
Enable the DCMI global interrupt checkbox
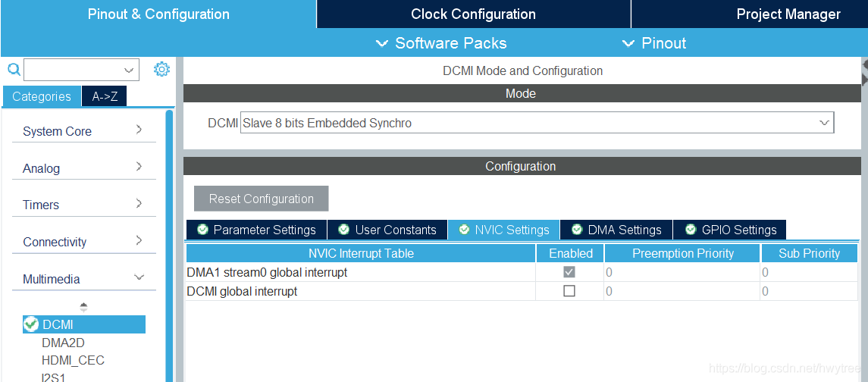pyautogui.click(x=569, y=290)
